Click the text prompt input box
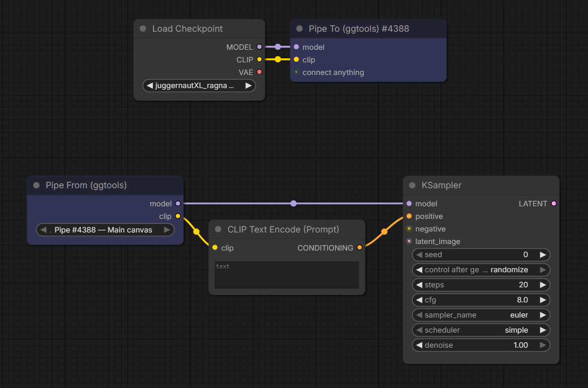The width and height of the screenshot is (588, 388). (287, 275)
